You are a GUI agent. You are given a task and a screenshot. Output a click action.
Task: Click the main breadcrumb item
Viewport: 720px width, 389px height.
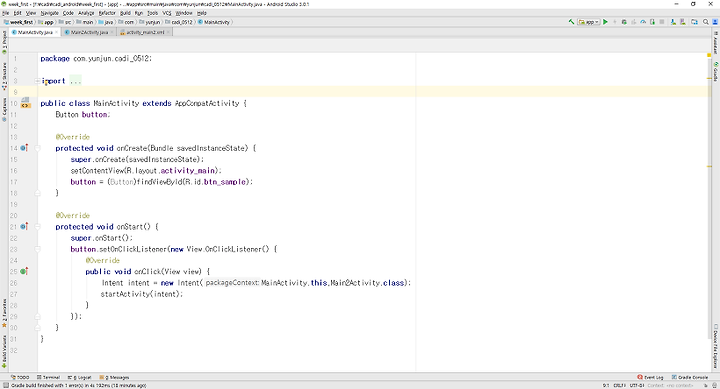[x=85, y=22]
